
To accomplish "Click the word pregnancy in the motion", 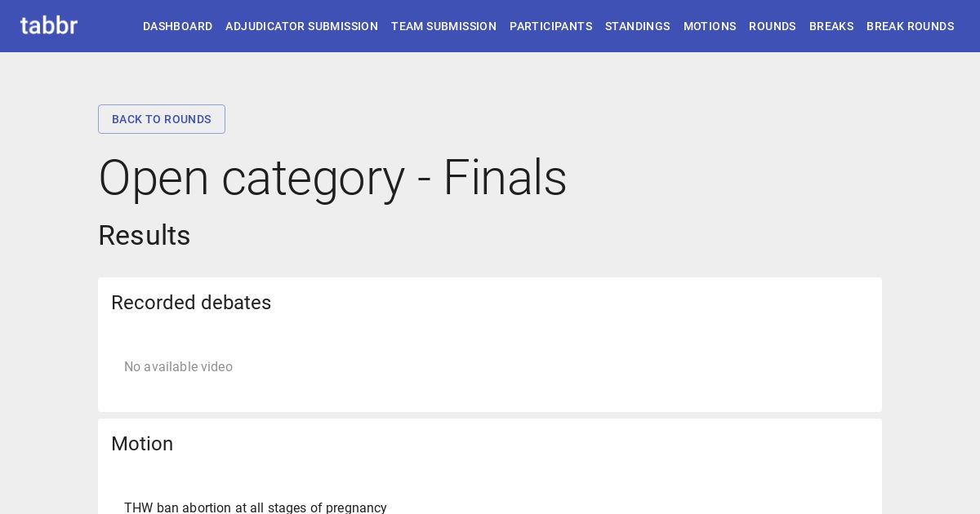I will pyautogui.click(x=356, y=507).
